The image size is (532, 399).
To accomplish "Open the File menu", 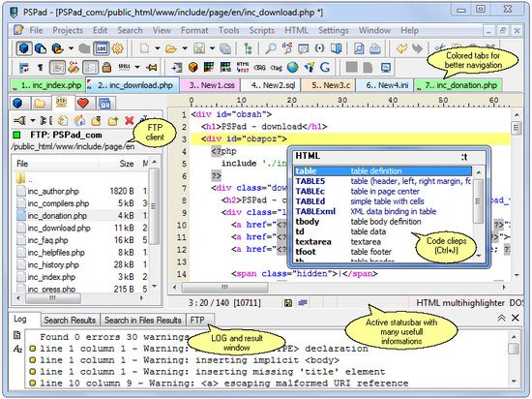I will pyautogui.click(x=36, y=31).
